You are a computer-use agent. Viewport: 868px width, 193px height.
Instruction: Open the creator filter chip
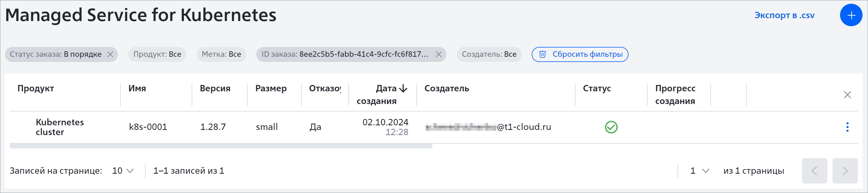click(x=489, y=54)
